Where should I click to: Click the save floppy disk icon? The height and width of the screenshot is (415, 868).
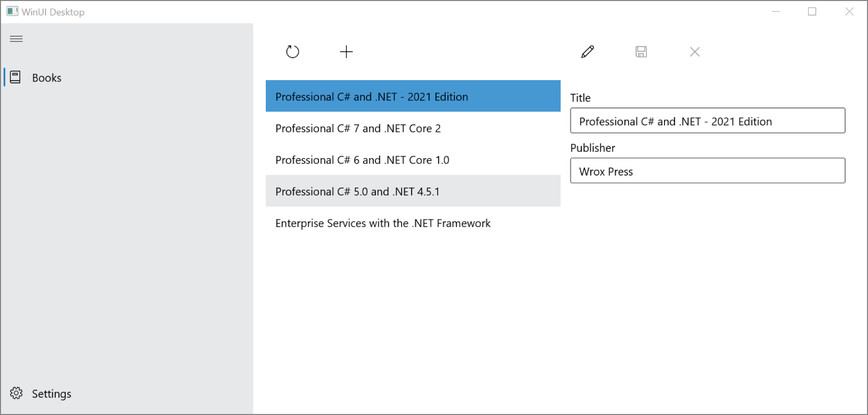641,52
